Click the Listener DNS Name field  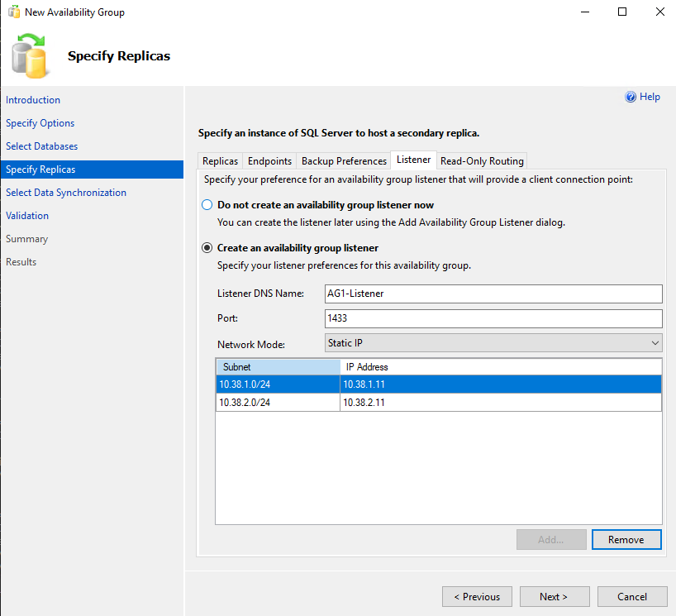(x=493, y=294)
